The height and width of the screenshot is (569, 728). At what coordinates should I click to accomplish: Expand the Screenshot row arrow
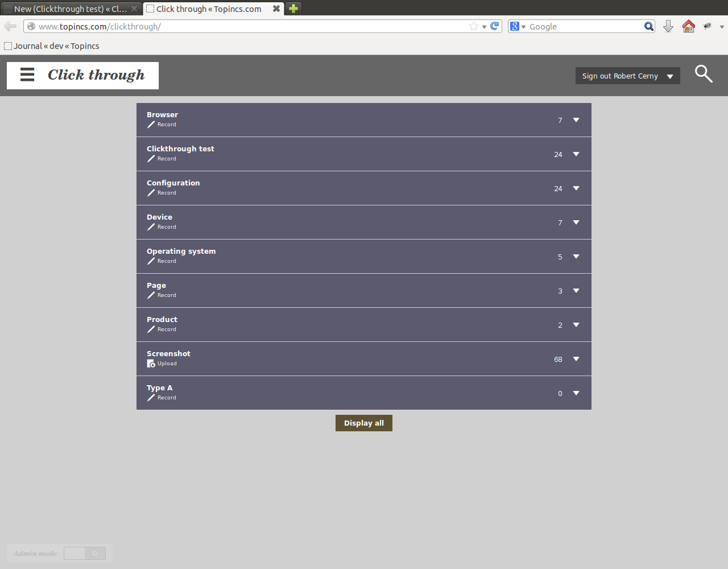click(x=576, y=359)
